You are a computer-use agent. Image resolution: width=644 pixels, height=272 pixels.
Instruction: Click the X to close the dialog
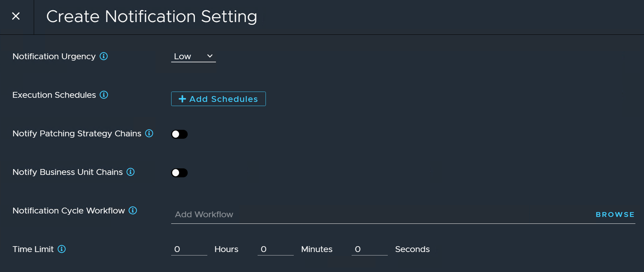(x=16, y=16)
